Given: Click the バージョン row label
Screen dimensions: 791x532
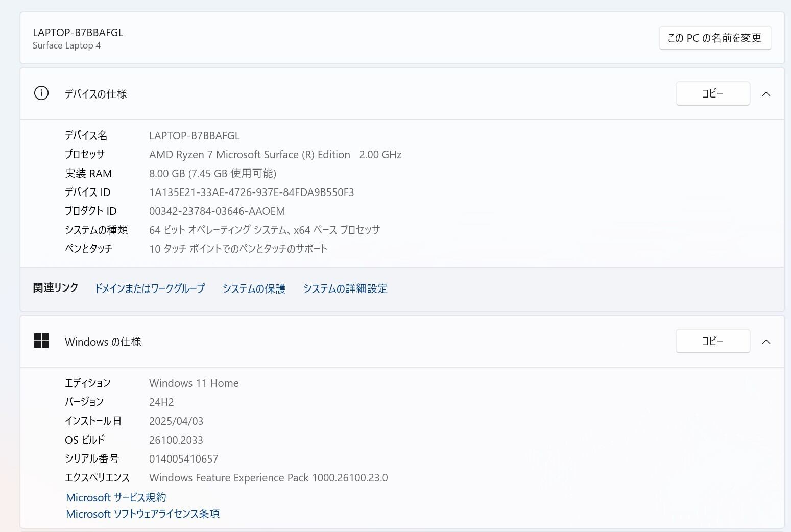Looking at the screenshot, I should point(84,402).
